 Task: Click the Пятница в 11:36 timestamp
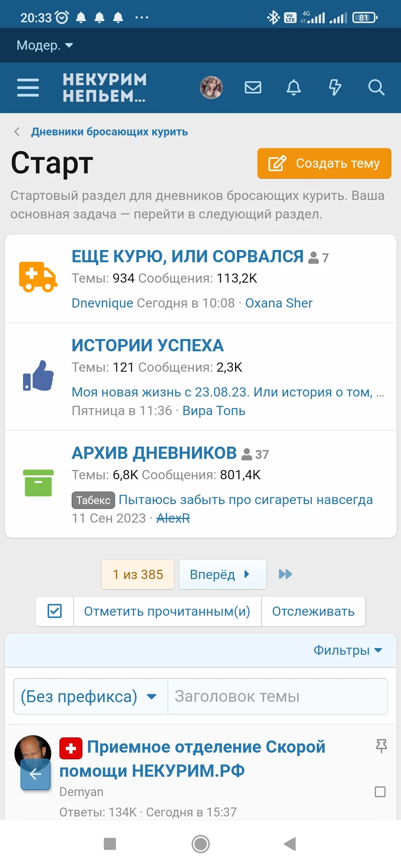tap(122, 411)
